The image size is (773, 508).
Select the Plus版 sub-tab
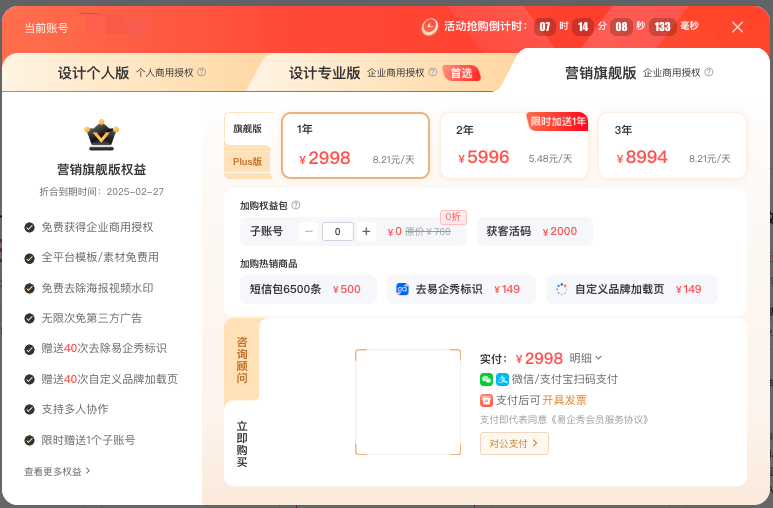pos(247,161)
